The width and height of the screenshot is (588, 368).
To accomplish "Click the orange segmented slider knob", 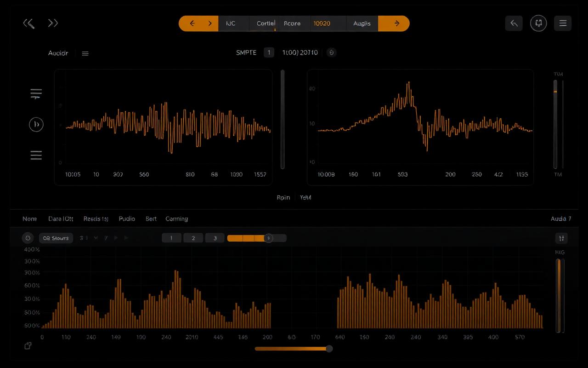I will [269, 238].
